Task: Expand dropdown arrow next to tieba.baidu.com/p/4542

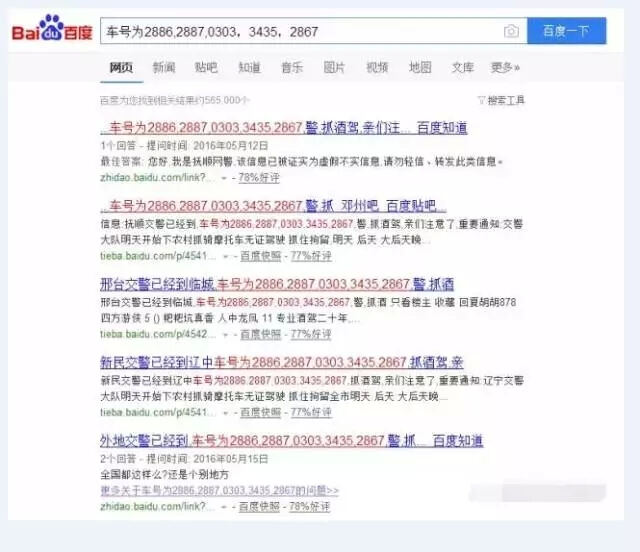Action: [x=225, y=335]
